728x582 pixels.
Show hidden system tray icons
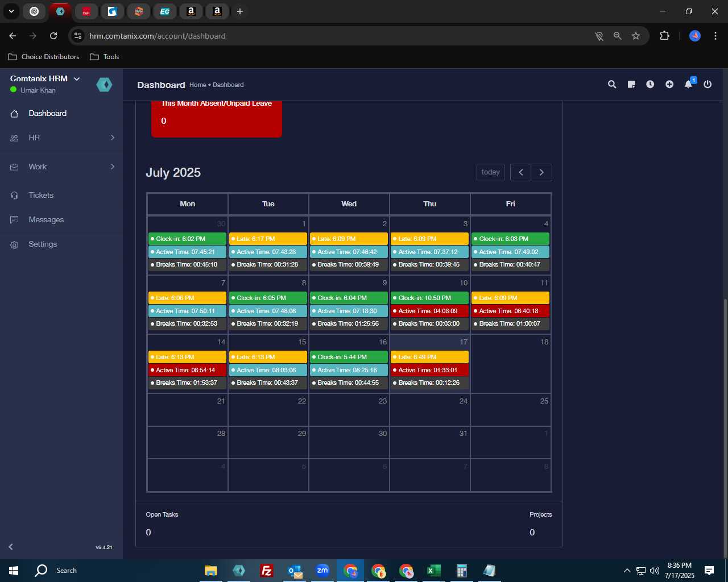click(627, 571)
